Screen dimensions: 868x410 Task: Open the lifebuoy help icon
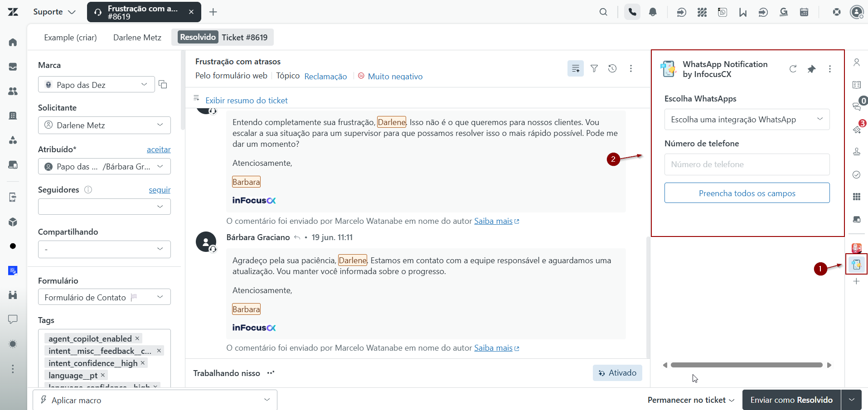(x=837, y=12)
